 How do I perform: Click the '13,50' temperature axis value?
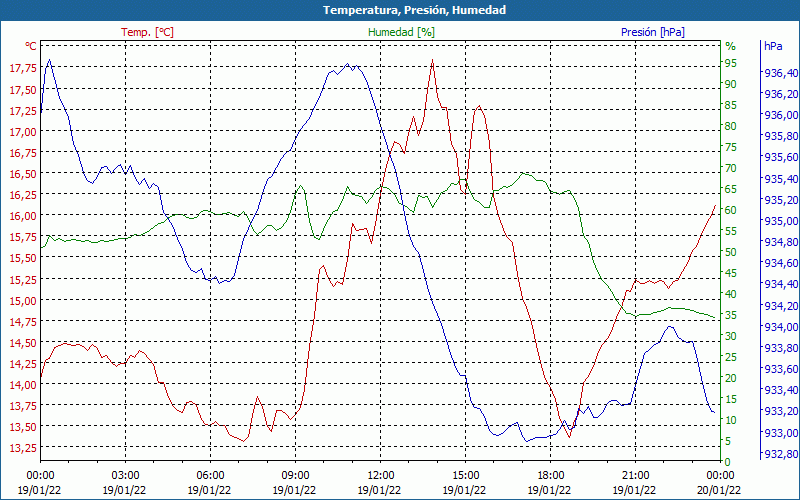[23, 427]
